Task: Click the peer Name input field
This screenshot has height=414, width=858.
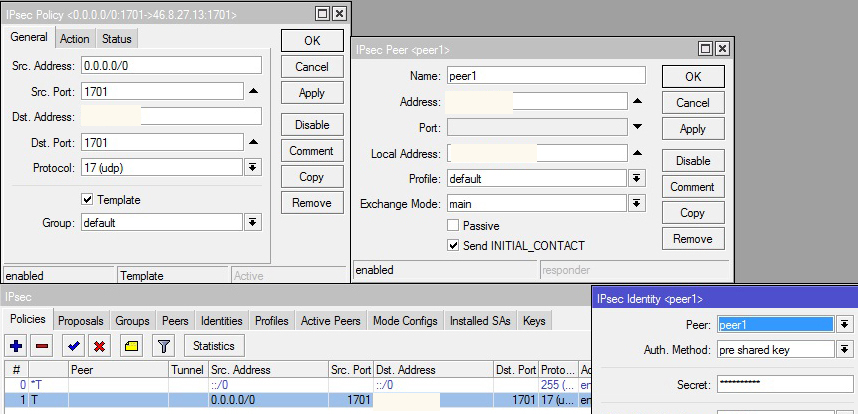Action: coord(546,76)
